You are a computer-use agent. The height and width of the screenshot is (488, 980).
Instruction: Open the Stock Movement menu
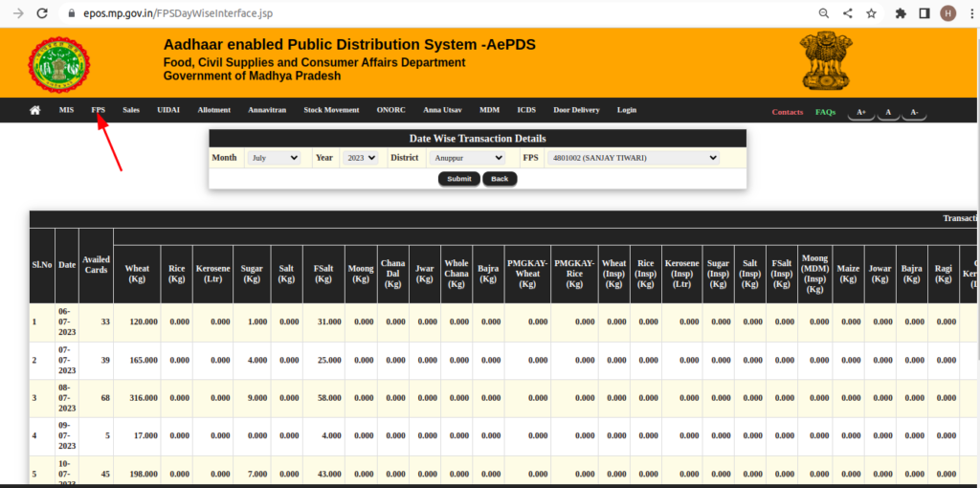tap(331, 110)
